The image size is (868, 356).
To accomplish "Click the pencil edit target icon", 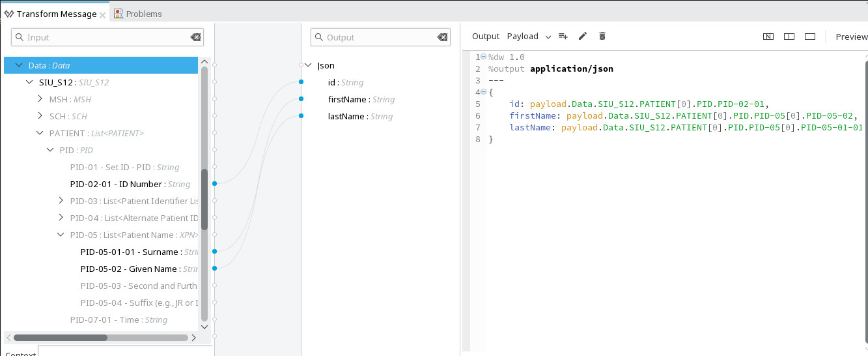I will point(583,37).
